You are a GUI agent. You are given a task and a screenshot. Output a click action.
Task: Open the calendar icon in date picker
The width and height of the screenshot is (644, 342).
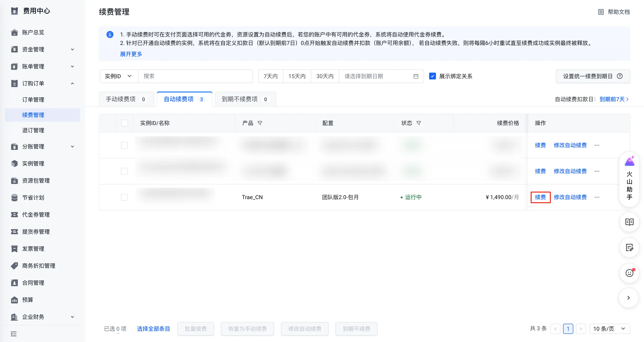click(416, 76)
